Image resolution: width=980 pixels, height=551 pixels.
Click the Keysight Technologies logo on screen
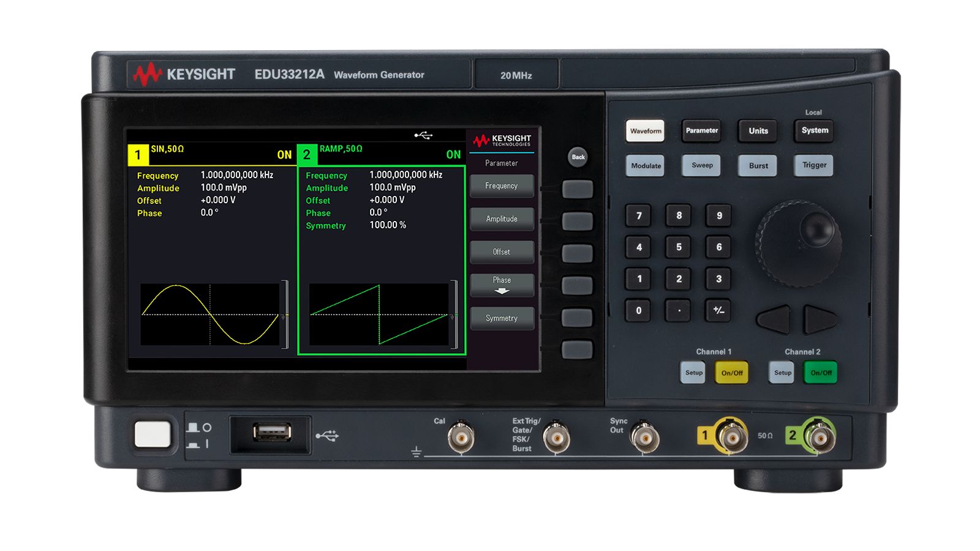pos(502,140)
